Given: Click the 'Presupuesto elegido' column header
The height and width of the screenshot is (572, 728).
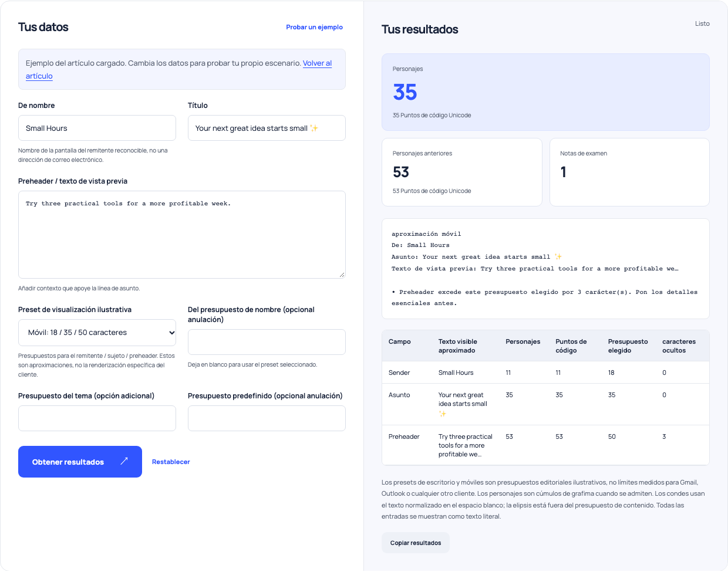Looking at the screenshot, I should tap(628, 346).
